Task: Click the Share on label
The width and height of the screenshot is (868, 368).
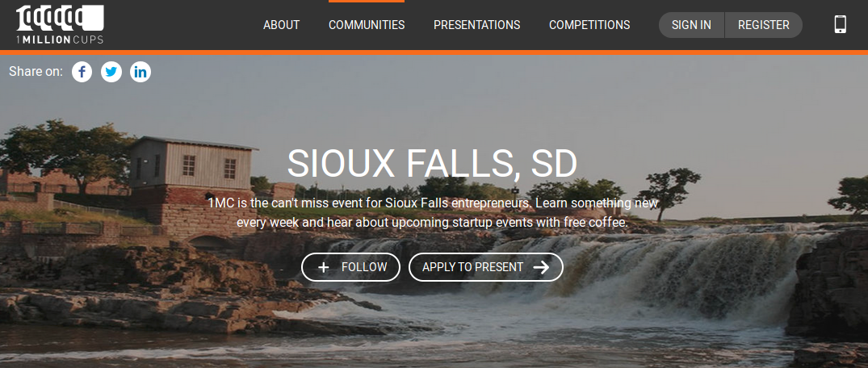Action: click(36, 71)
